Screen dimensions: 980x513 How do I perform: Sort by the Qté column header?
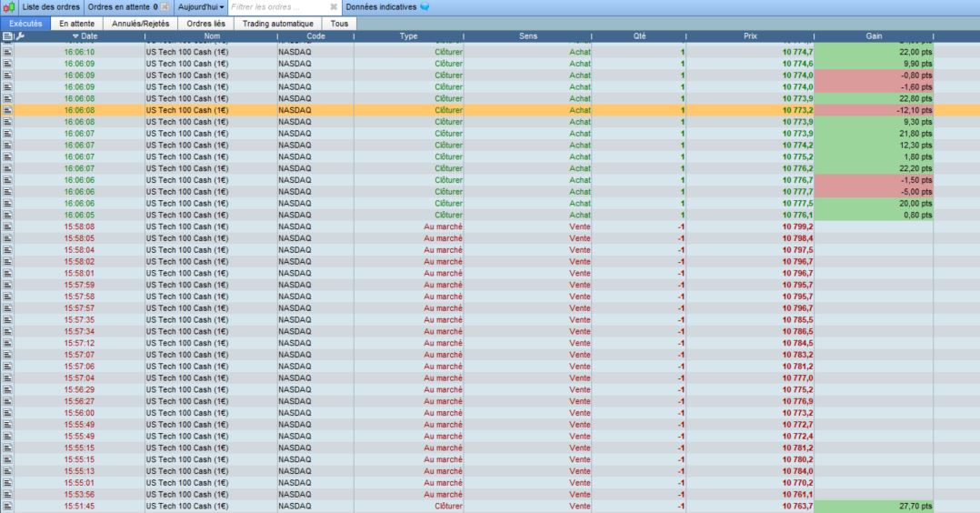639,36
